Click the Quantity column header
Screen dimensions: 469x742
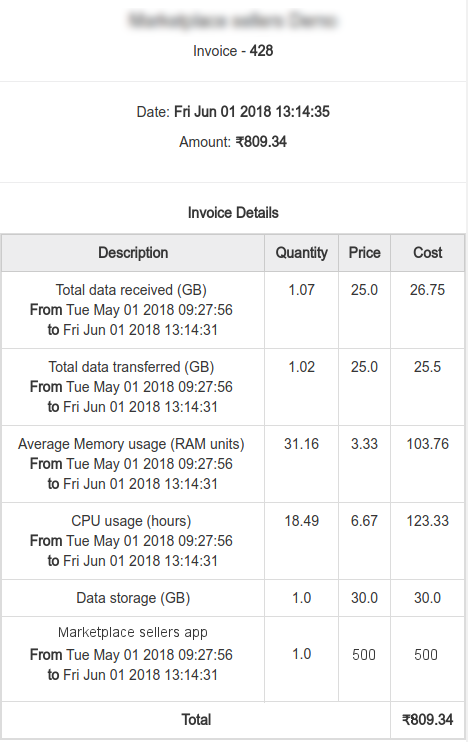pos(301,253)
